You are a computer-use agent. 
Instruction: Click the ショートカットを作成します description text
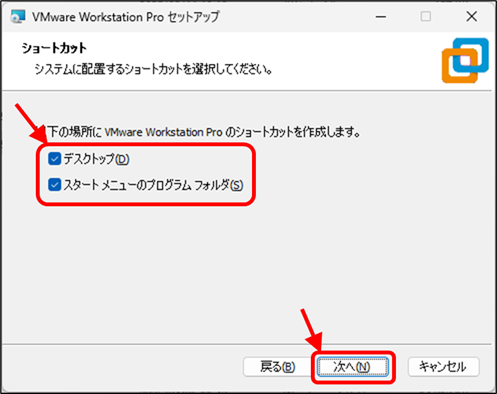[x=197, y=132]
